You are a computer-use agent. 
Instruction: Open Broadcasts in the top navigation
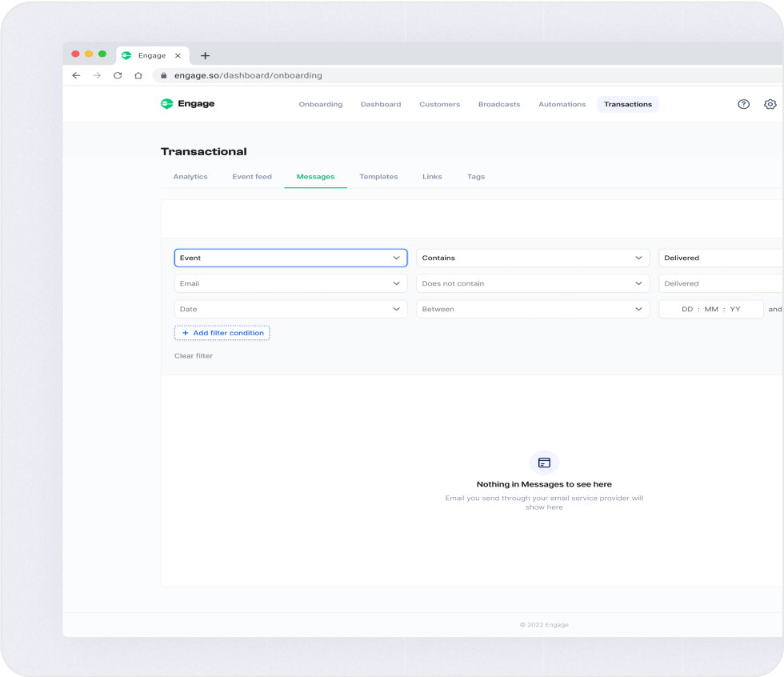pyautogui.click(x=499, y=104)
